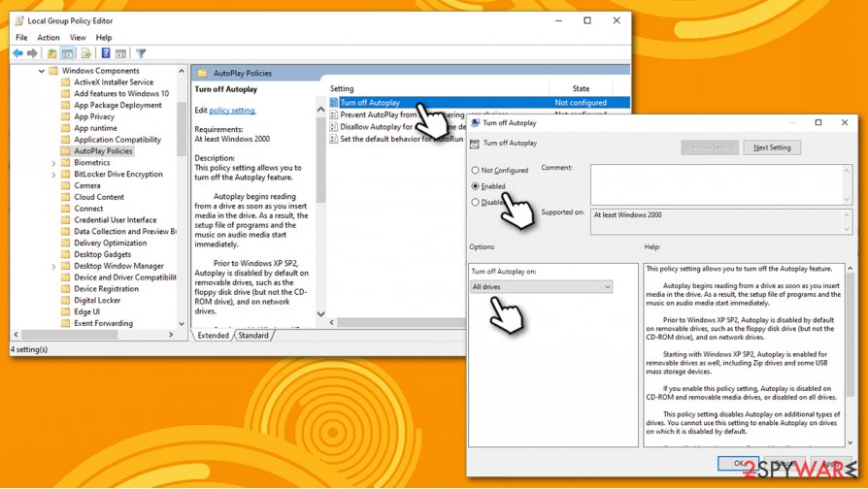Image resolution: width=868 pixels, height=489 pixels.
Task: Click the description pane scroll-down arrow
Action: [320, 313]
